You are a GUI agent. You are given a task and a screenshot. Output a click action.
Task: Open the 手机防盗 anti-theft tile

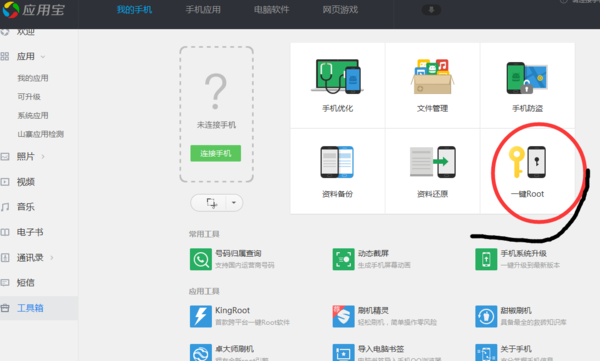pyautogui.click(x=527, y=85)
